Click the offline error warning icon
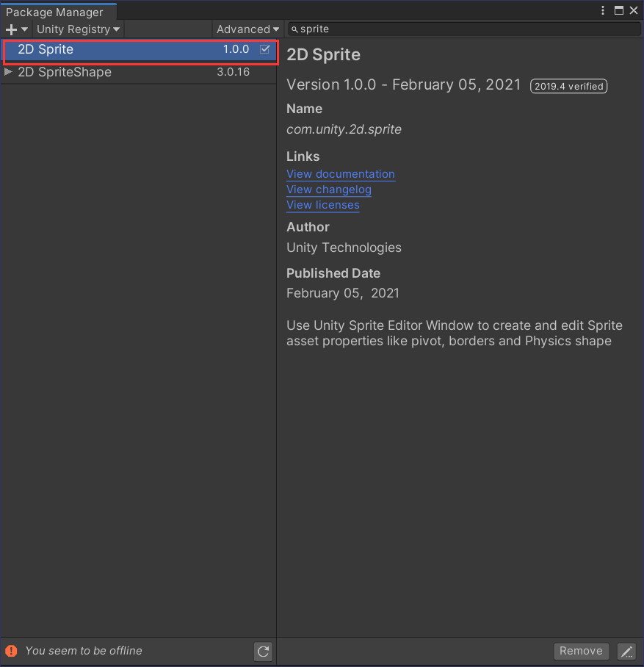Screen dimensions: 644x667 pos(11,651)
